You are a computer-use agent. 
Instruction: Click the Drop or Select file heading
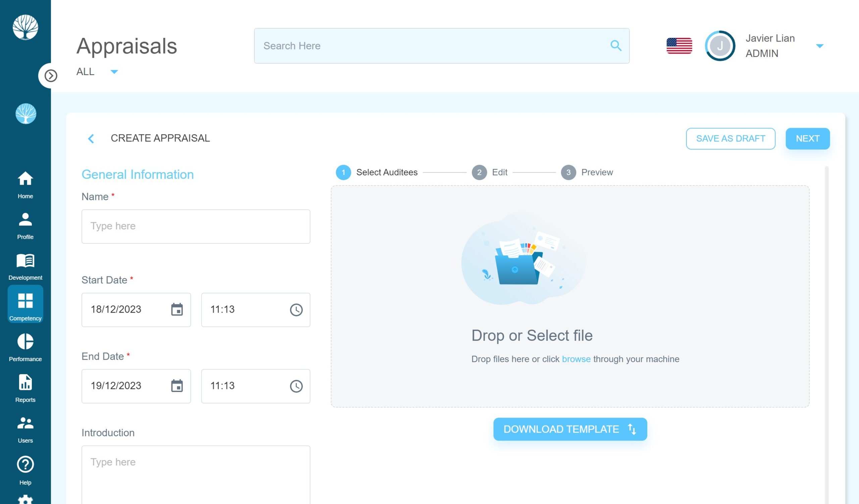[x=532, y=335]
